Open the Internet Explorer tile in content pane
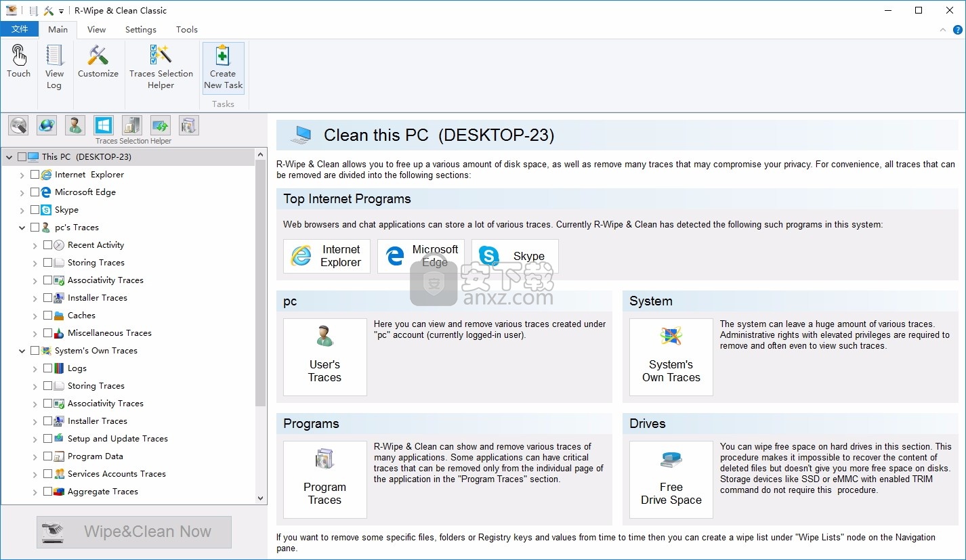Image resolution: width=966 pixels, height=560 pixels. (x=327, y=256)
